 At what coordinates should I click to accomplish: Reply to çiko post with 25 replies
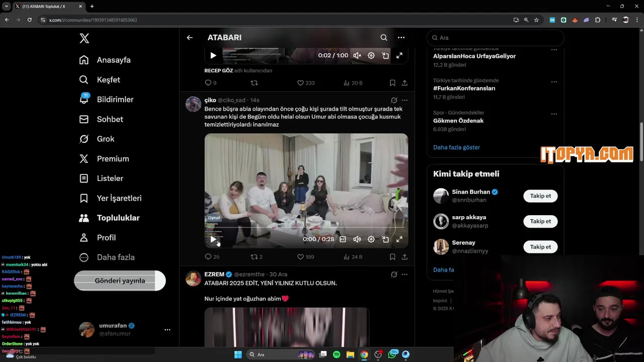tap(212, 257)
